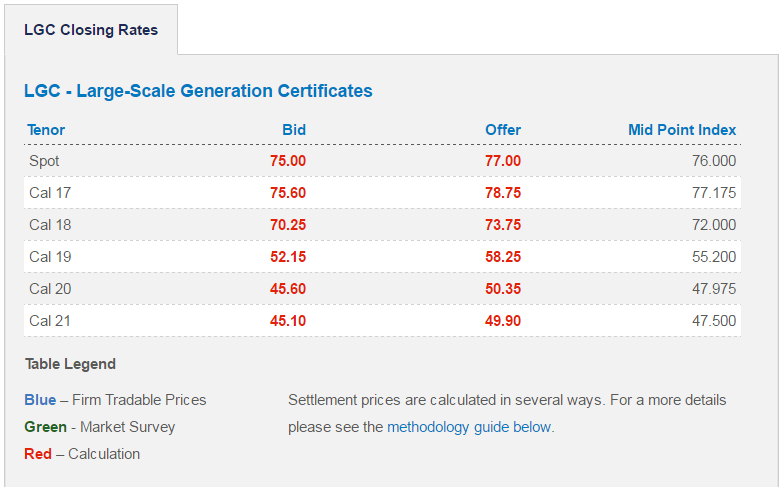Screen dimensions: 782x487
Task: Click the Cal 20 offer value 50.35
Action: click(503, 289)
